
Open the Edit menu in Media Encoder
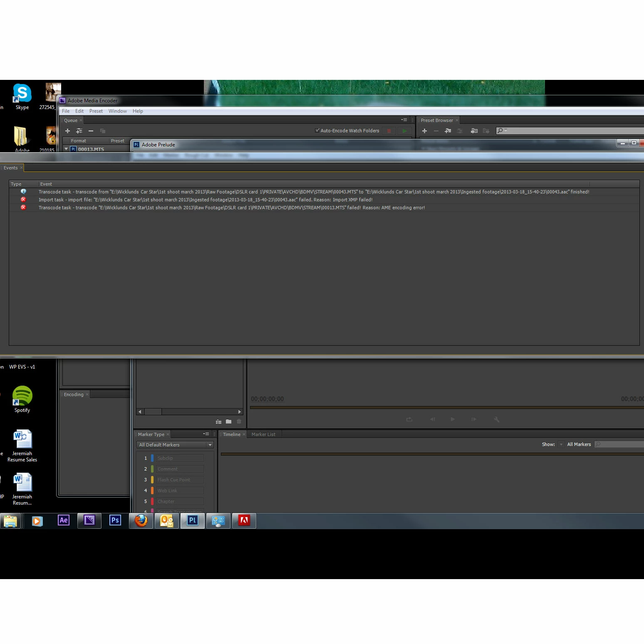tap(79, 111)
